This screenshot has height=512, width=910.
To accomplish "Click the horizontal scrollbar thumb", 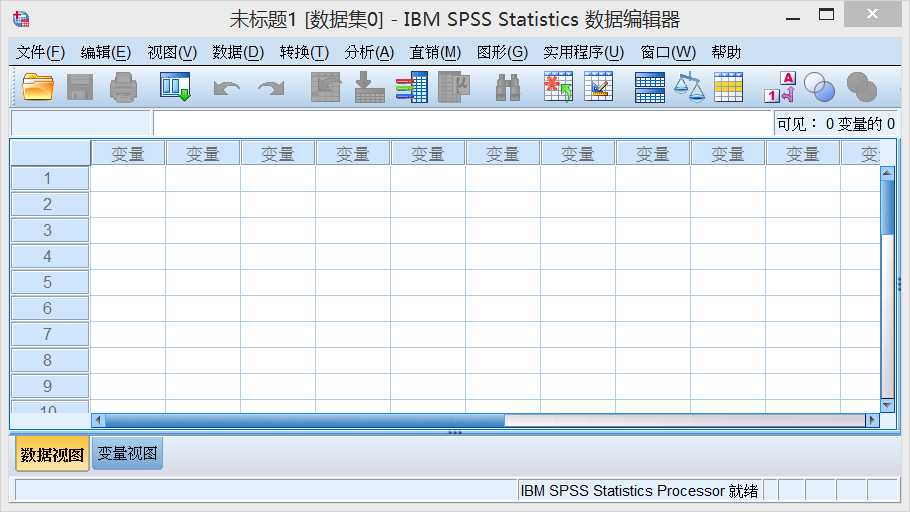I will (305, 420).
